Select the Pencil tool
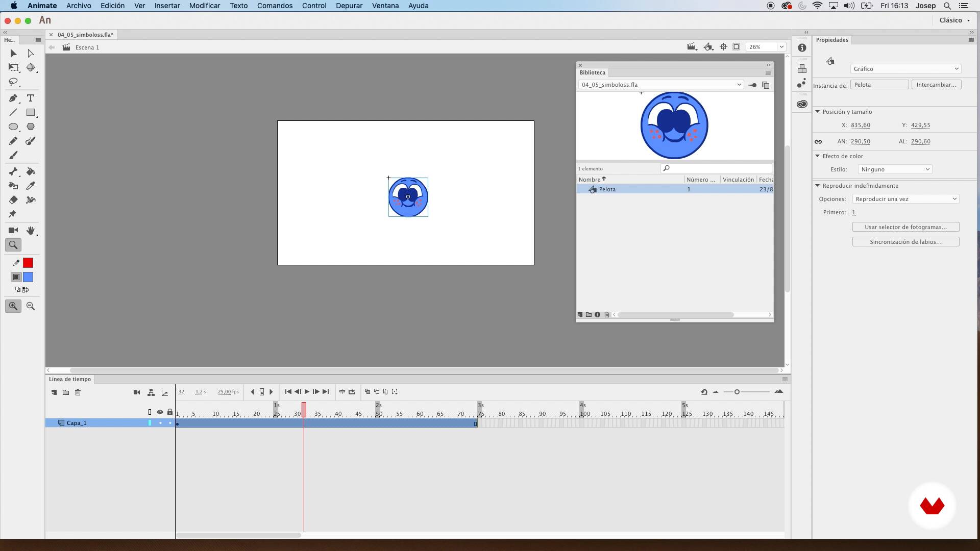This screenshot has width=980, height=551. (13, 141)
